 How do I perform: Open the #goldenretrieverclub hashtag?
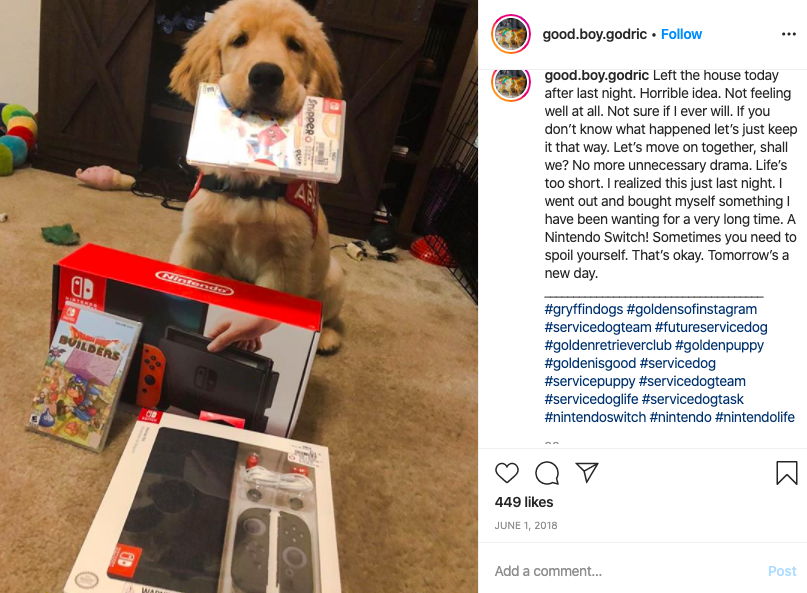(608, 345)
